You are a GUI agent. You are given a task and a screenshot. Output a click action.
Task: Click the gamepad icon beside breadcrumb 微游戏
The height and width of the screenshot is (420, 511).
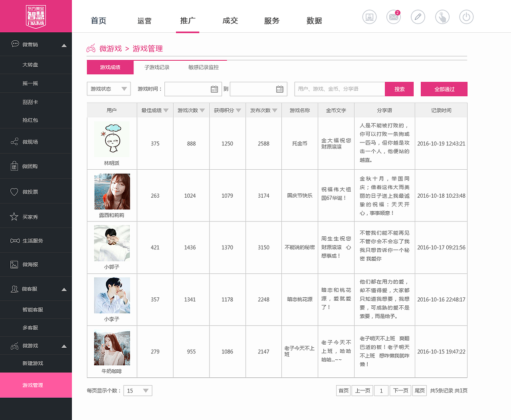tap(91, 48)
